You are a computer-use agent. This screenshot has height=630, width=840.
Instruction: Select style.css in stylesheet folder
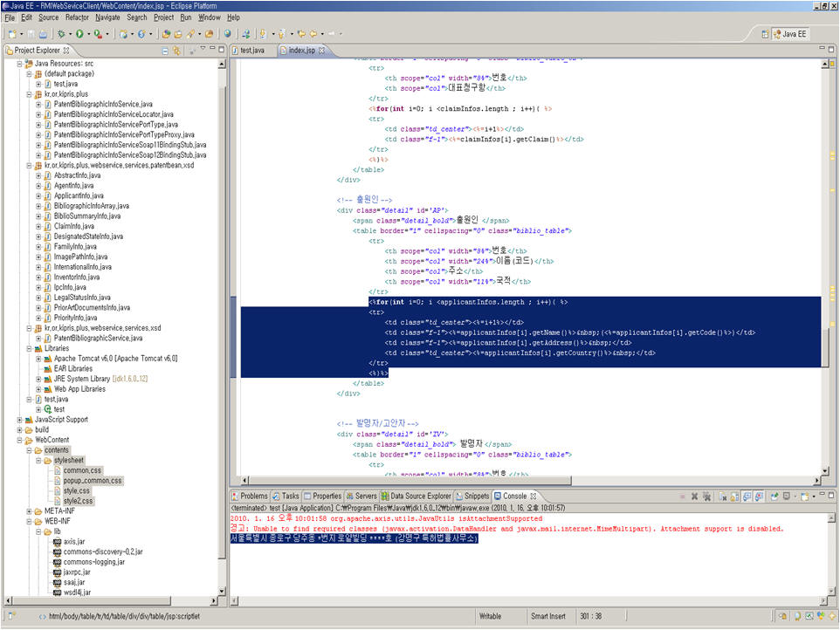[x=77, y=491]
